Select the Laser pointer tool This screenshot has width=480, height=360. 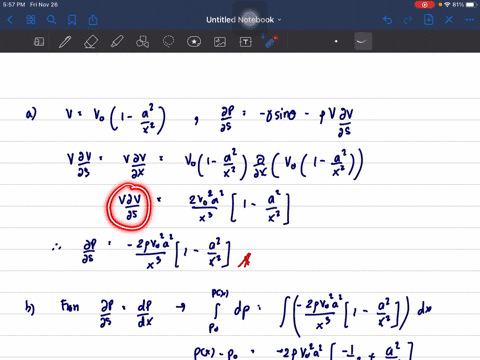pos(271,42)
